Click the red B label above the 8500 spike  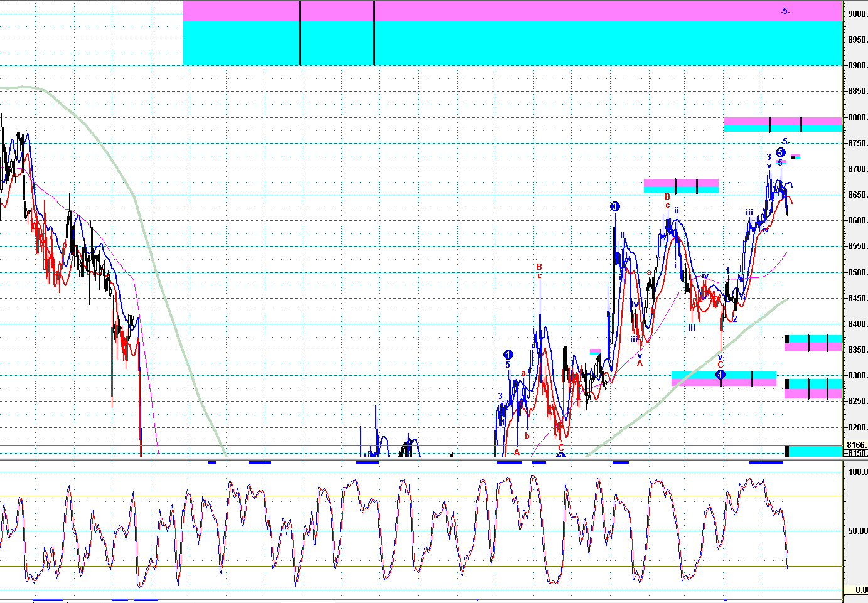539,267
